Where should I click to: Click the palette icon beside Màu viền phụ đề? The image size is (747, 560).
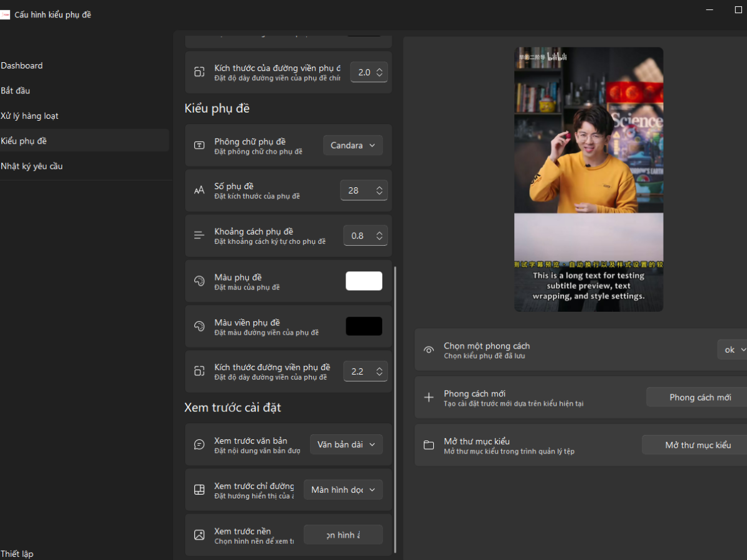(x=199, y=326)
